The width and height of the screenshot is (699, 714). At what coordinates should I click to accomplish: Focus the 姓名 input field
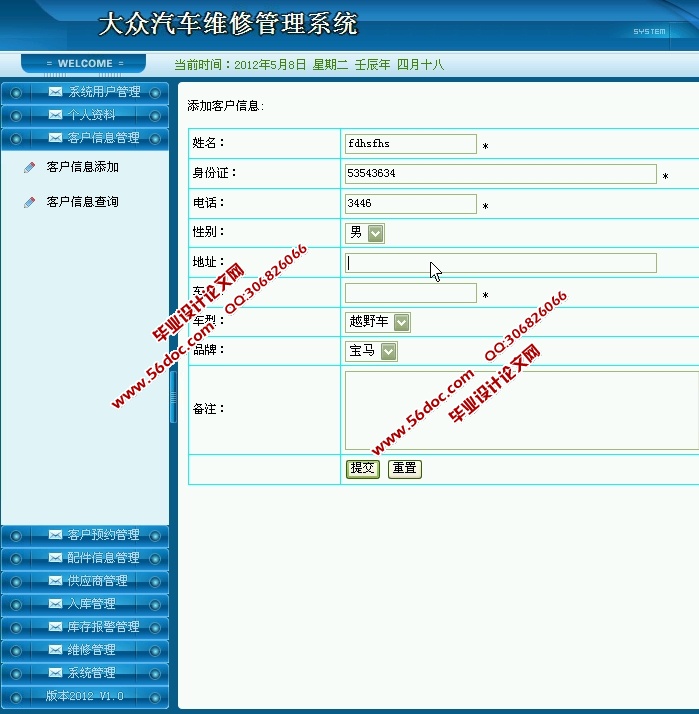pos(411,144)
